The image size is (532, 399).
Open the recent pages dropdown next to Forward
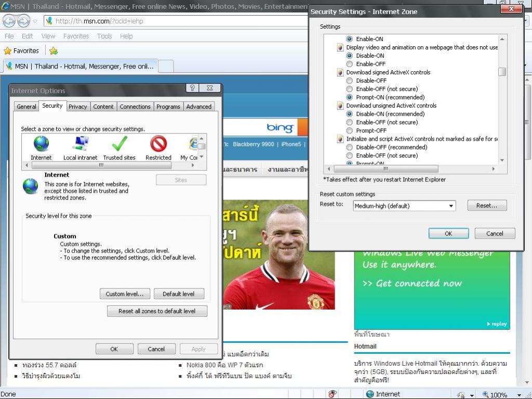point(35,21)
